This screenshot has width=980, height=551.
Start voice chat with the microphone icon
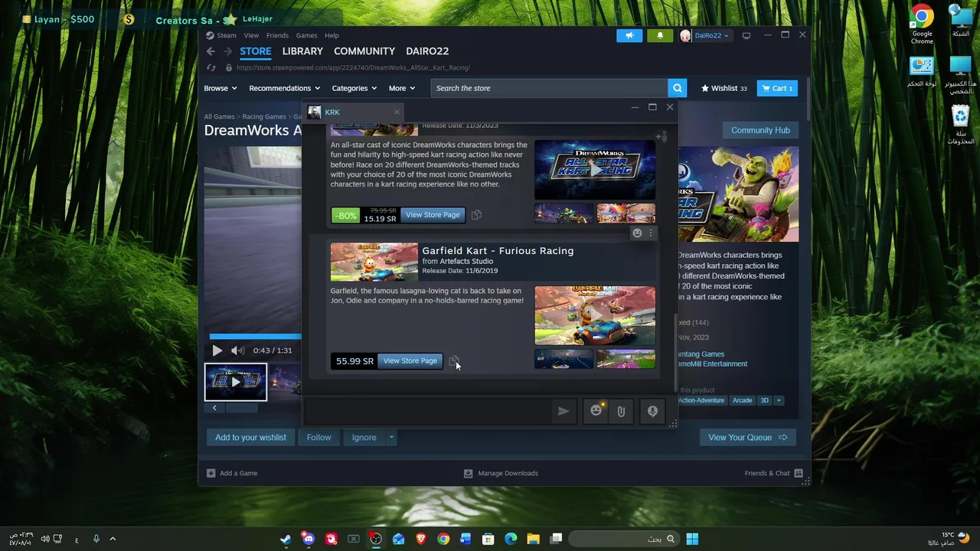pos(652,411)
